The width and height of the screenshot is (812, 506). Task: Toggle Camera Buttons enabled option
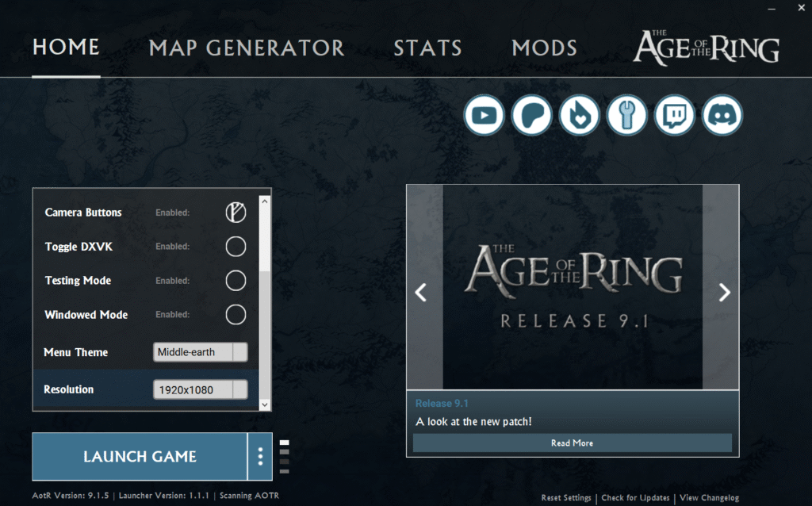[236, 213]
